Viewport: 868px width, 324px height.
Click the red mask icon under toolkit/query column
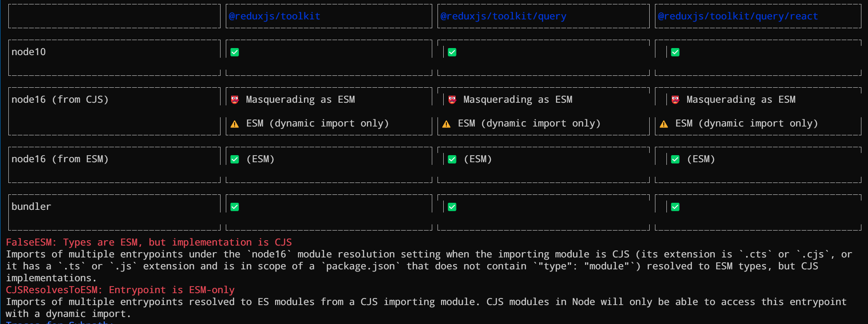point(452,100)
